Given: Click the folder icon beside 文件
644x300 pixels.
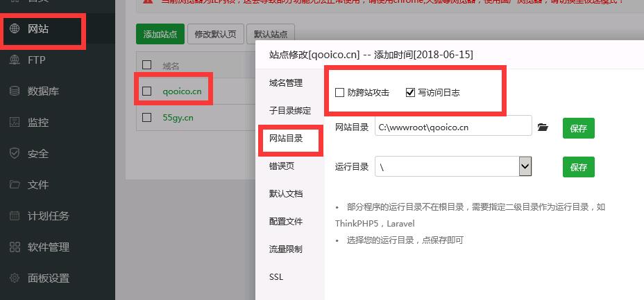Looking at the screenshot, I should click(15, 184).
